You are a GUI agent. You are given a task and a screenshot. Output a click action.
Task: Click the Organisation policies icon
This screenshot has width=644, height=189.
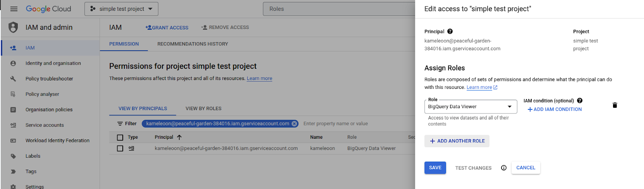(13, 110)
